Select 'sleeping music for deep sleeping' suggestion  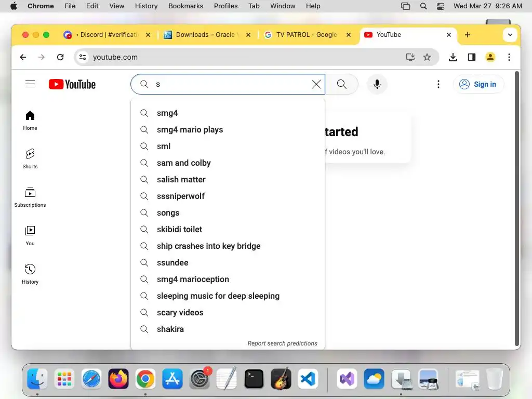228,296
